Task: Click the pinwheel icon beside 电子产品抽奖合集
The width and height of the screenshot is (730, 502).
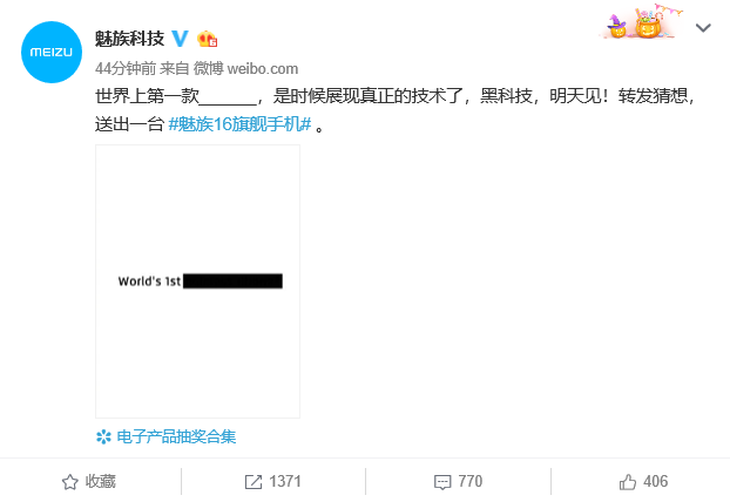Action: click(103, 437)
